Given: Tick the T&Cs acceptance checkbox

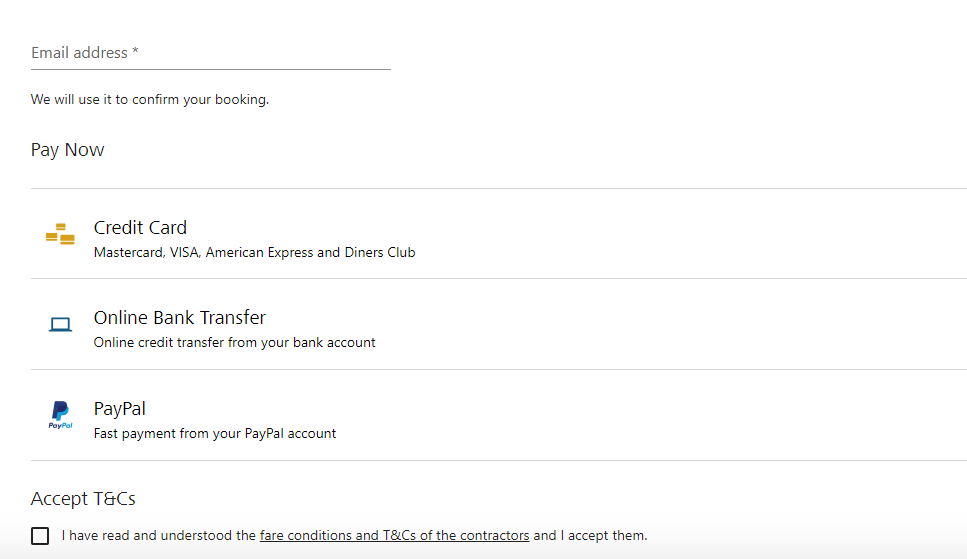Looking at the screenshot, I should 40,536.
